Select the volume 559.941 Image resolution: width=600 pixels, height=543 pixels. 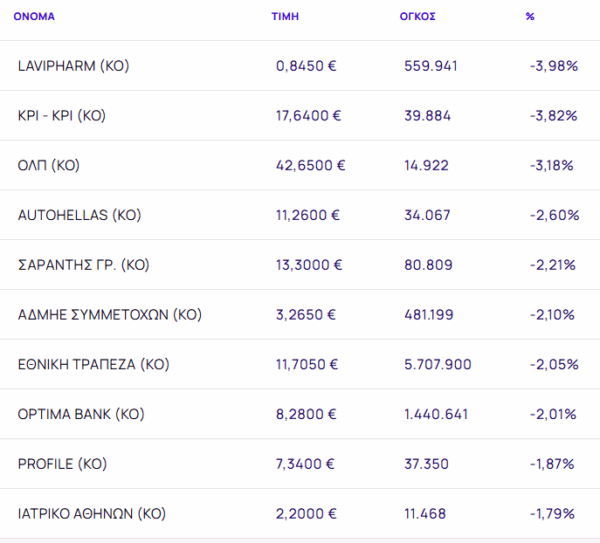pyautogui.click(x=431, y=66)
